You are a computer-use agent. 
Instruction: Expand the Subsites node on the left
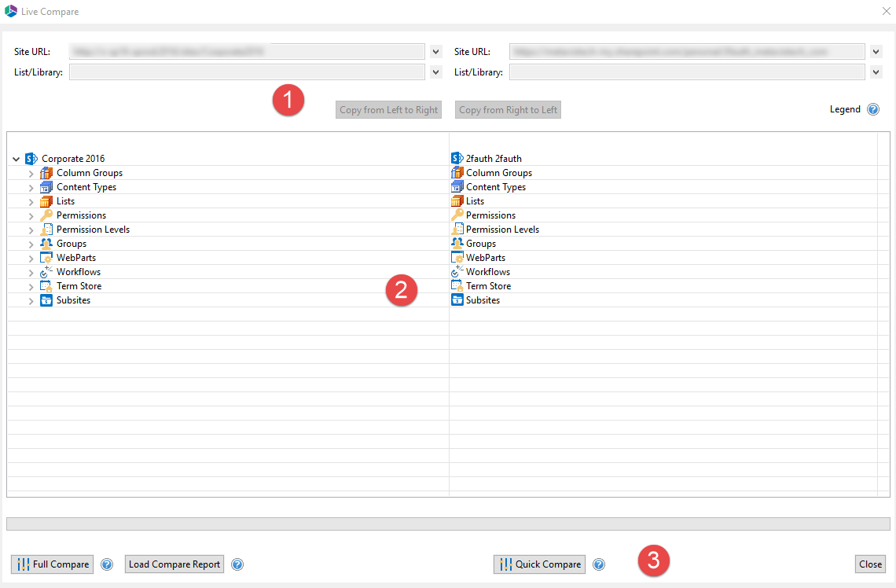click(31, 300)
